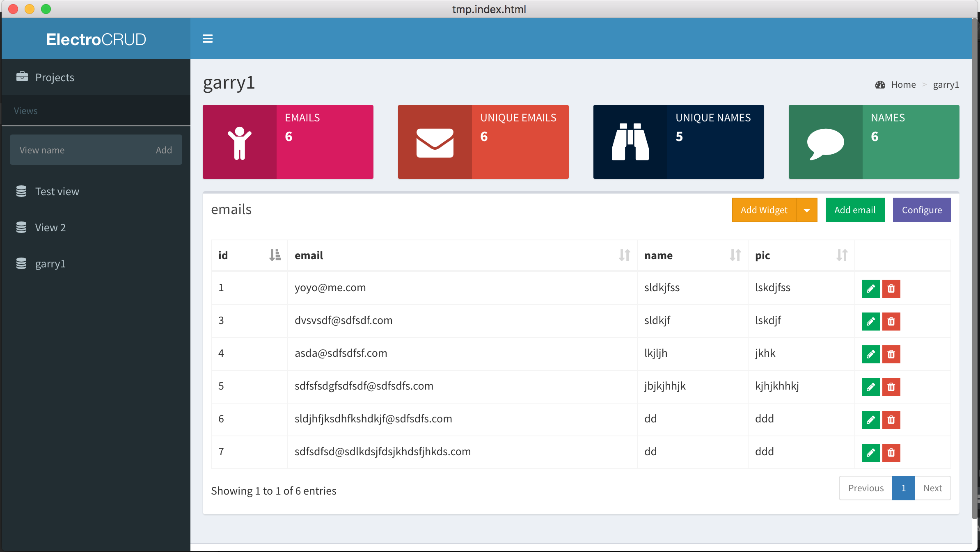
Task: Sort the table by email column
Action: pyautogui.click(x=463, y=255)
